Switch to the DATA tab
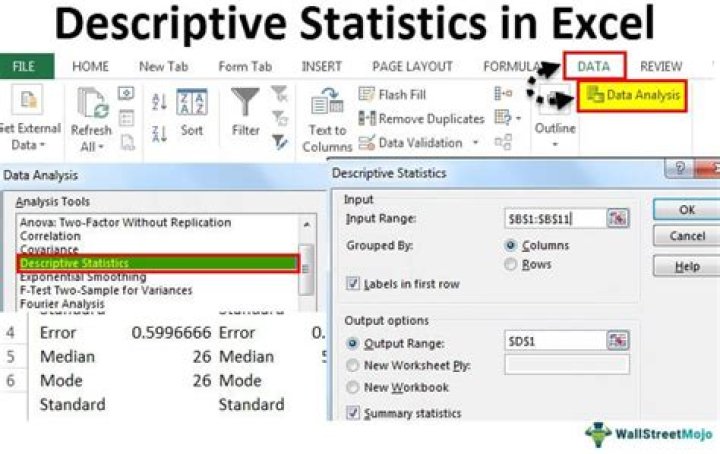This screenshot has height=454, width=720. (594, 66)
